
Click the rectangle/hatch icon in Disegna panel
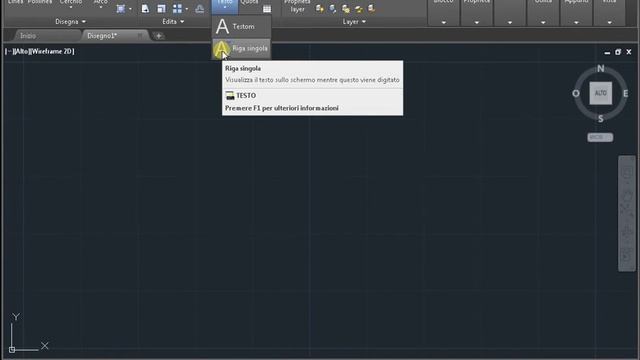coord(121,9)
